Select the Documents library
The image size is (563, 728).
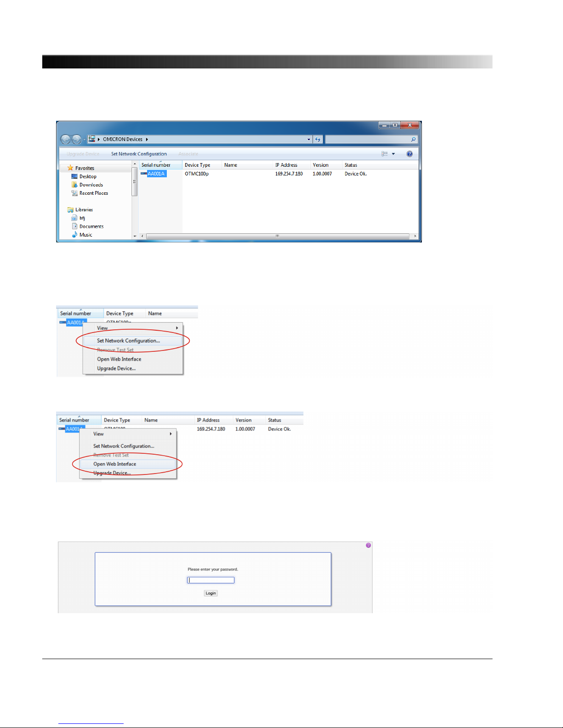[x=91, y=226]
